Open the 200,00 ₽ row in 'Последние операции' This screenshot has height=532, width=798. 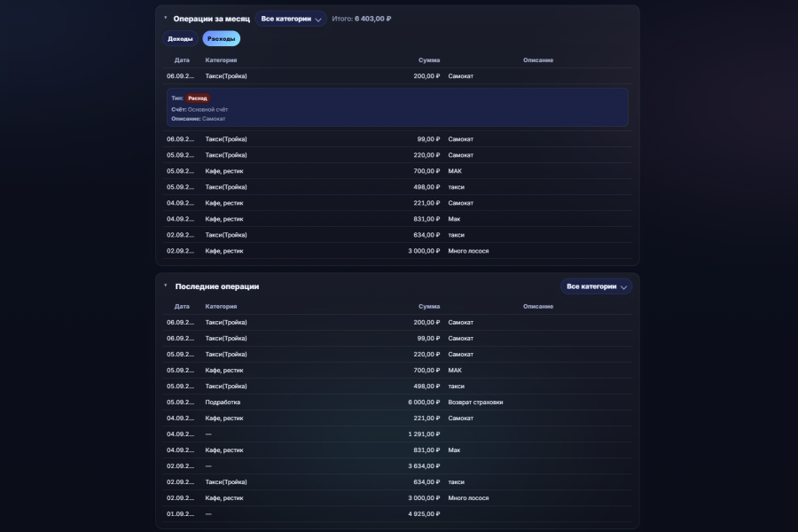point(397,322)
